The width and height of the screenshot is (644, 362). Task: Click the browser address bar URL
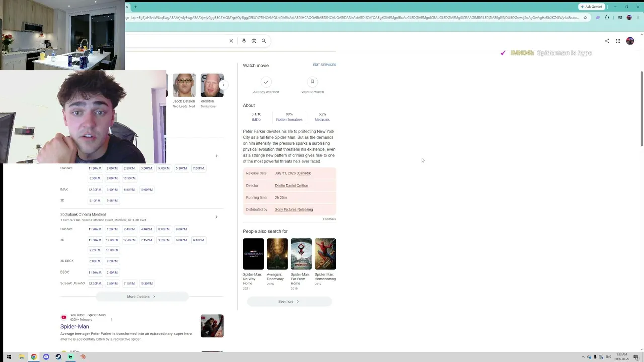[x=351, y=18]
